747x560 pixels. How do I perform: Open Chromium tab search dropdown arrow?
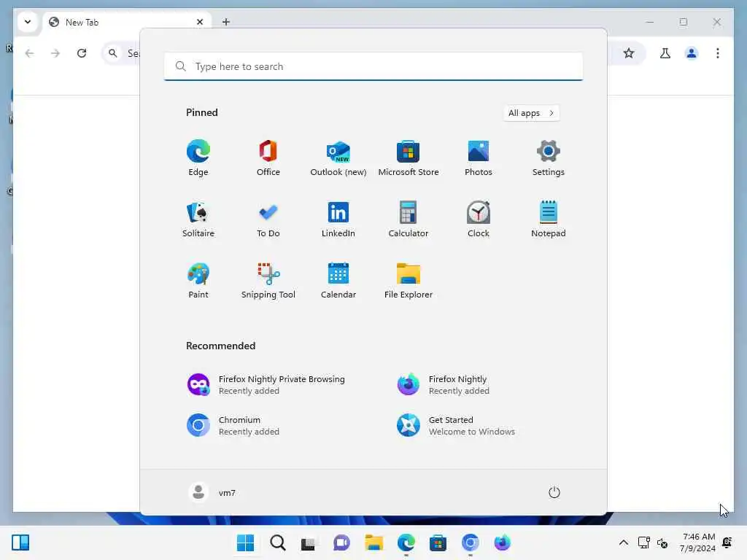(x=28, y=22)
